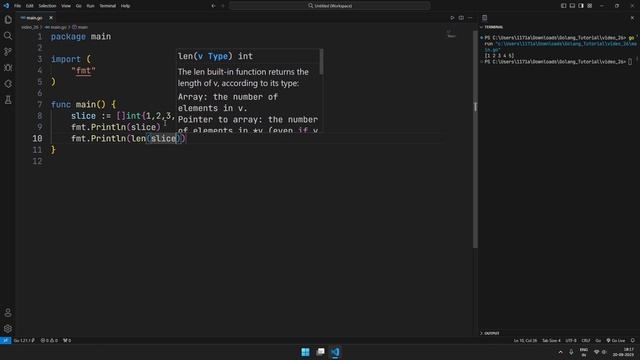Open the Edit menu
Image resolution: width=640 pixels, height=360 pixels.
30,6
